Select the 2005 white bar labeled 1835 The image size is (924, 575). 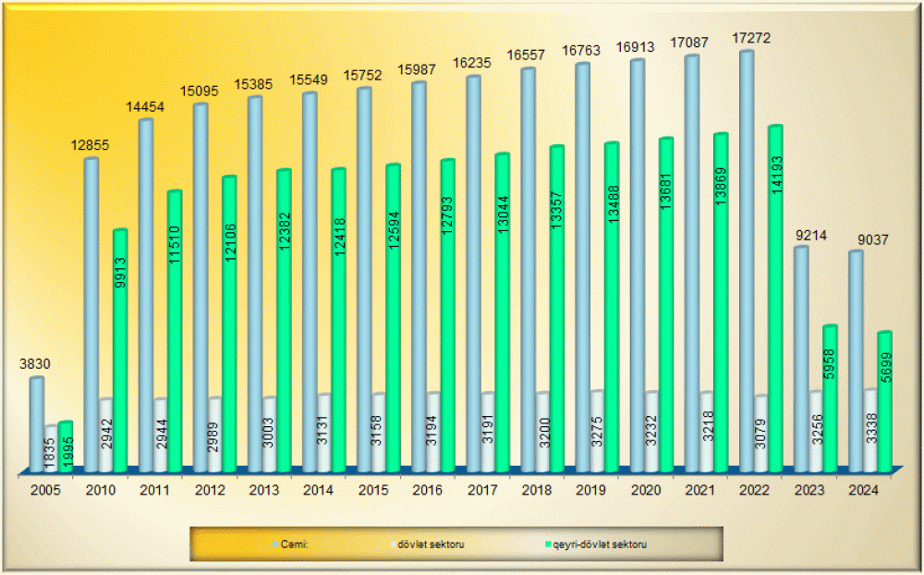[x=50, y=448]
